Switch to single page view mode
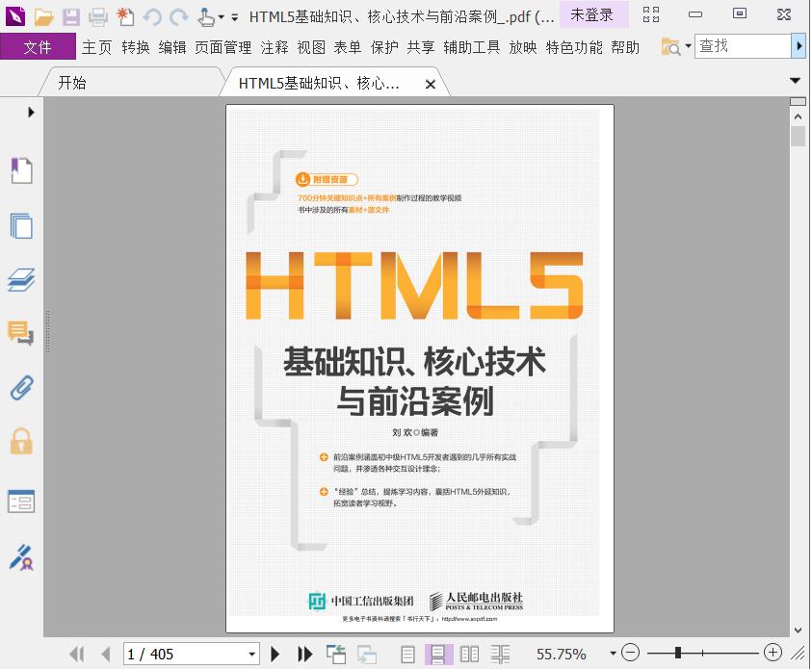 (408, 655)
